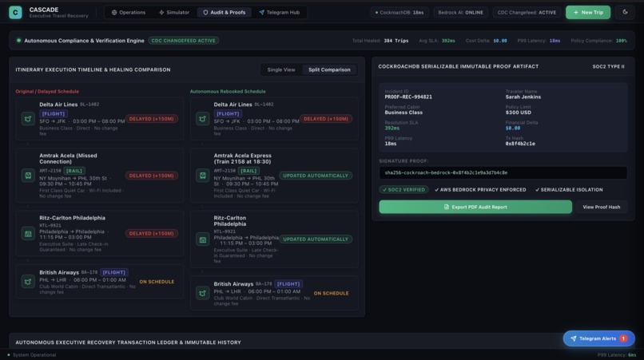Screen dimensions: 644x360
Task: Click hotel icon of original Ritz-Carlton Philadelphia card
Action: [28, 234]
